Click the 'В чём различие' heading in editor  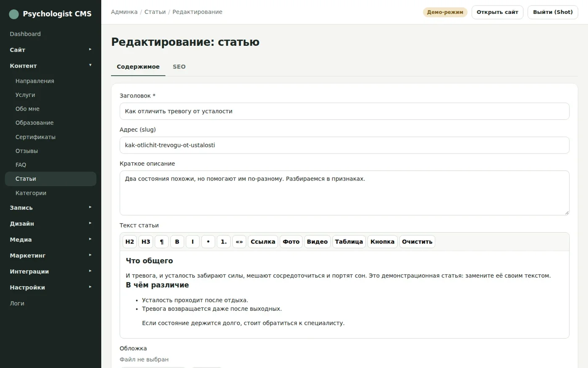click(157, 285)
